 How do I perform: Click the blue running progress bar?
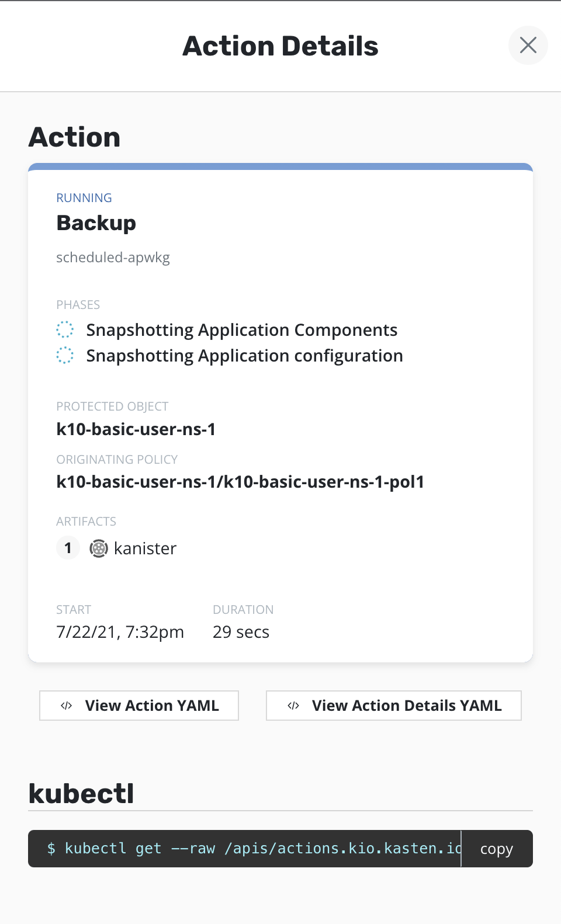coord(280,166)
